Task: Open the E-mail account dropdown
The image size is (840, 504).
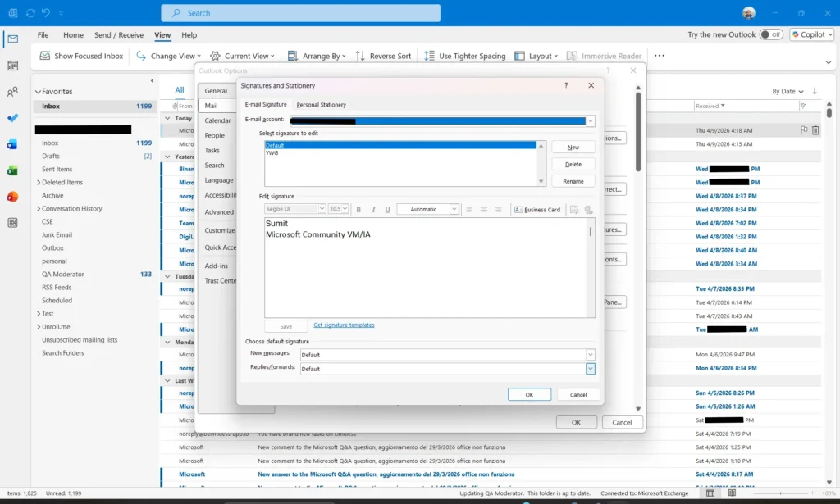Action: point(591,121)
